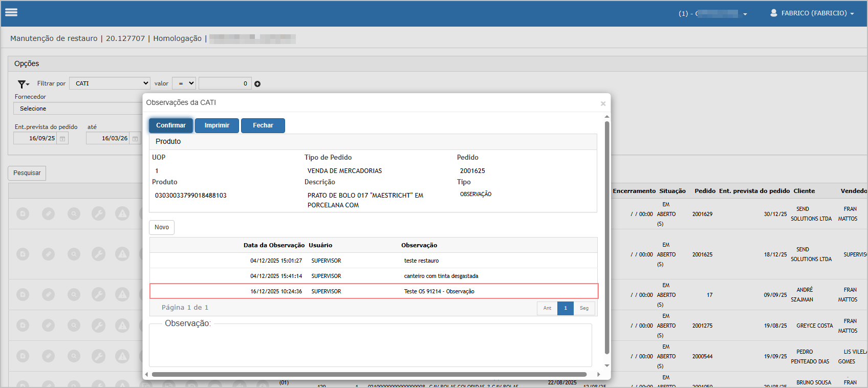Open calendar picker next to date 16/09/25
868x388 pixels.
[x=62, y=139]
